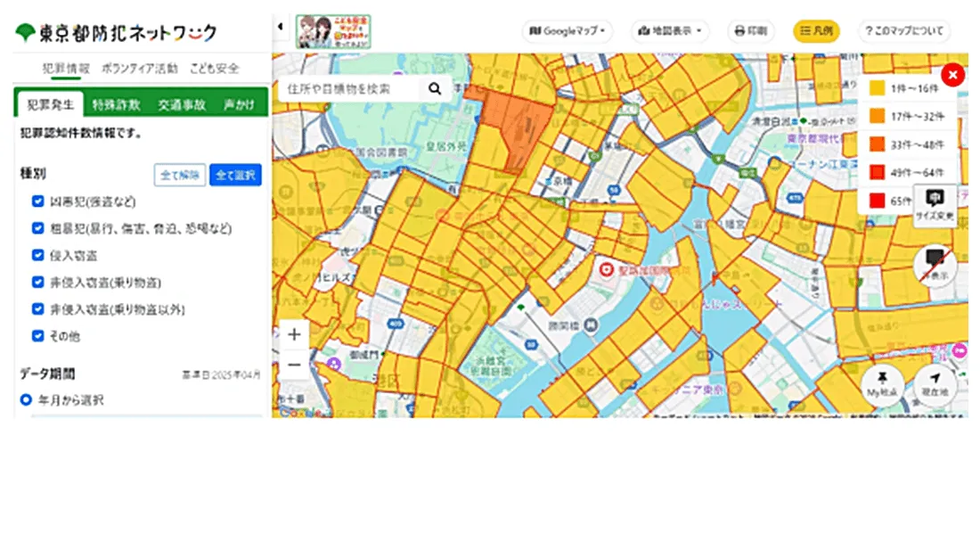The height and width of the screenshot is (542, 980).
Task: Click the サイズ変更 size change icon
Action: (935, 203)
